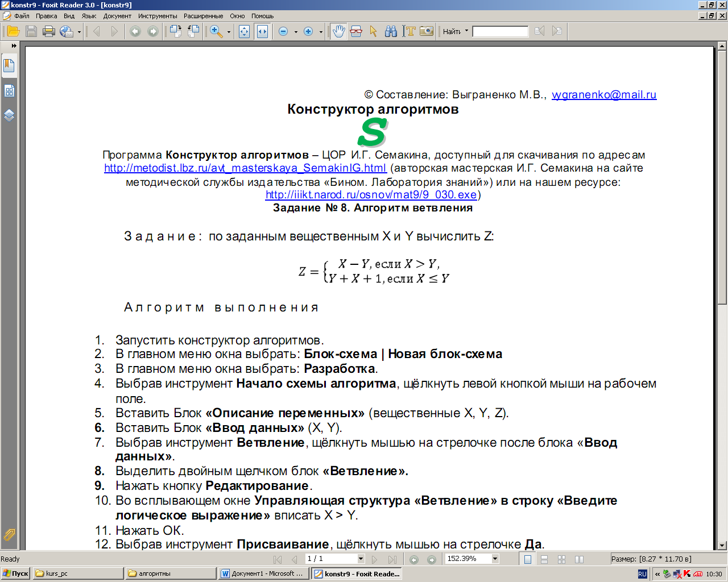728x582 pixels.
Task: Toggle Continuous page layout in status bar
Action: pos(544,559)
